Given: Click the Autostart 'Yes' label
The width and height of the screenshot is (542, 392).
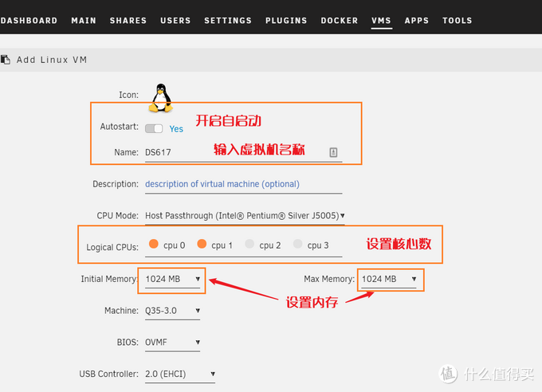Looking at the screenshot, I should [x=176, y=129].
